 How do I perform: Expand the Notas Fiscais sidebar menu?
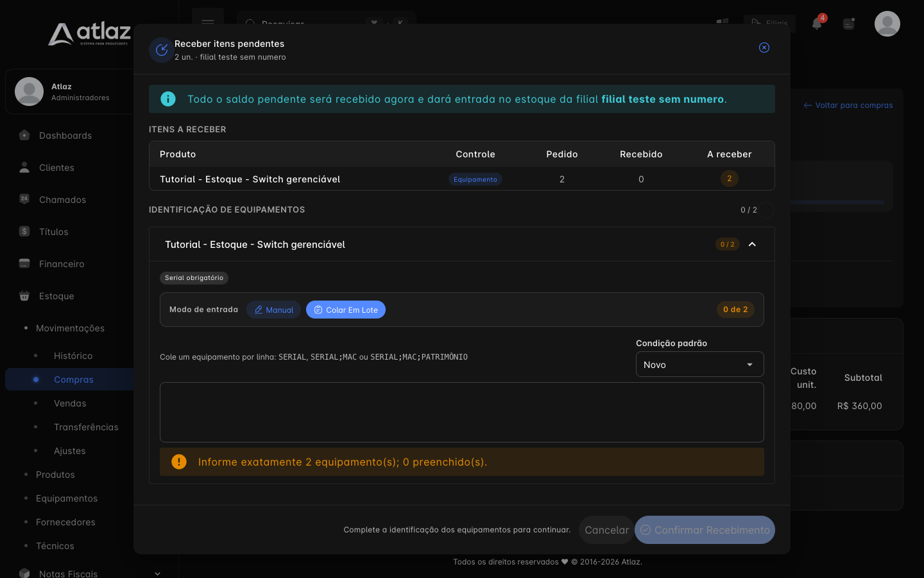pos(157,574)
